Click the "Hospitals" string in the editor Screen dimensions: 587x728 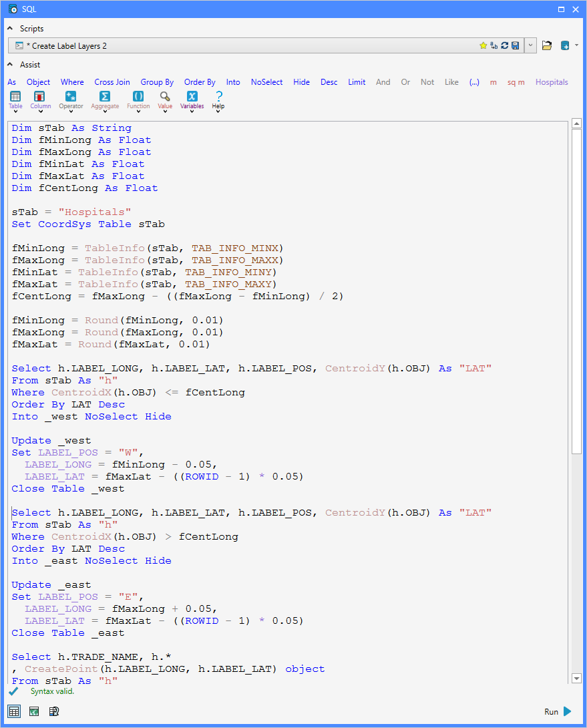(95, 212)
